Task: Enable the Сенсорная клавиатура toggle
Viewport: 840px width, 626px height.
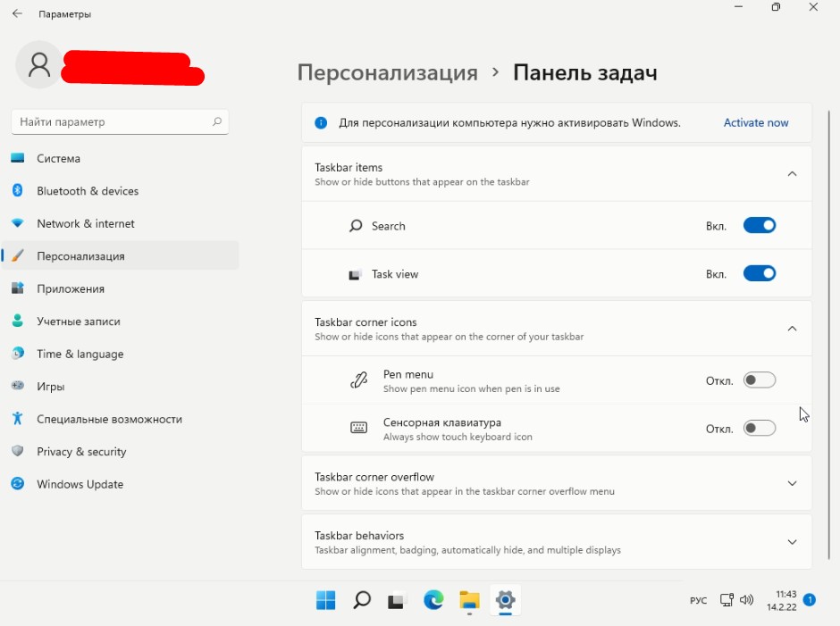Action: click(759, 428)
